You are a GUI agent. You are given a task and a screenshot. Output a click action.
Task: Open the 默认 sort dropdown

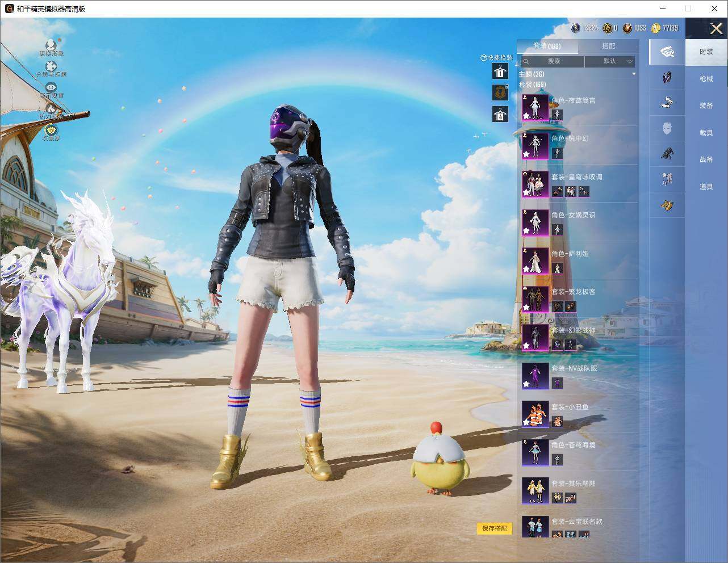click(x=610, y=61)
